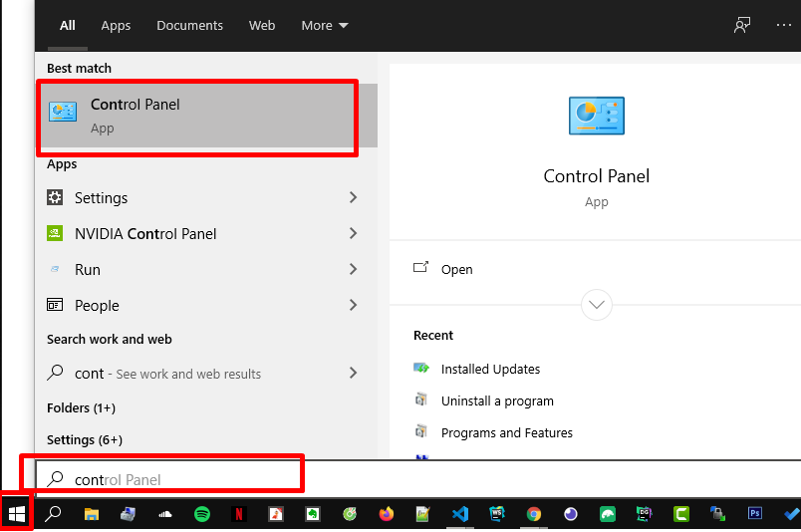Click the Settings gear icon in Apps list
801x532 pixels.
55,197
